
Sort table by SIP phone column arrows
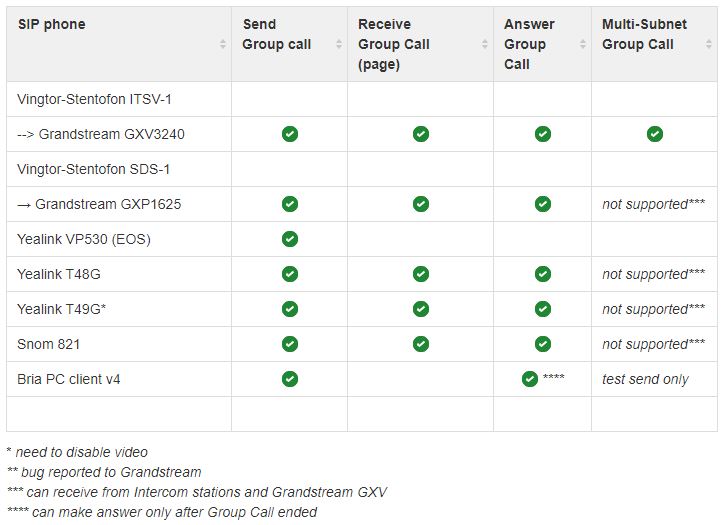click(223, 44)
